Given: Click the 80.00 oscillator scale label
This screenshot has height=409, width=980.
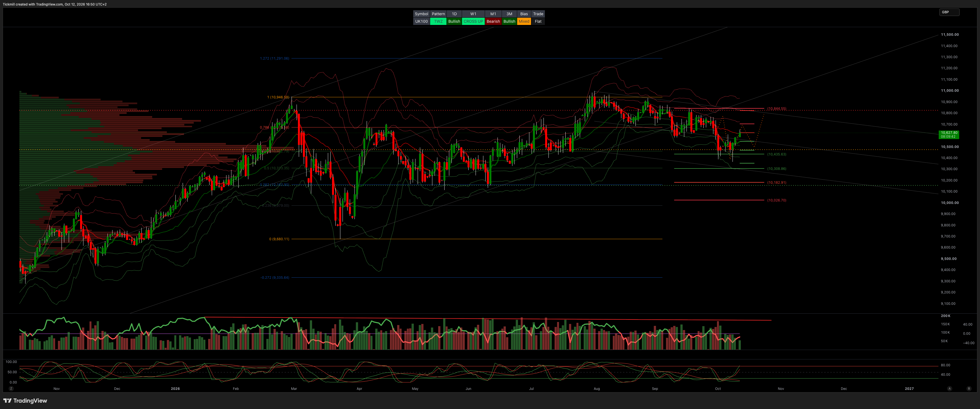Looking at the screenshot, I should (x=945, y=365).
